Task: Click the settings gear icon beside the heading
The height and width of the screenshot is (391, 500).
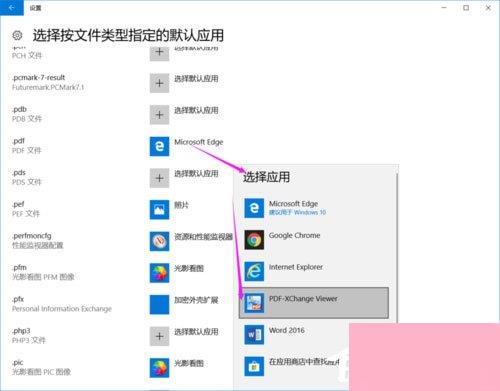Action: 17,35
